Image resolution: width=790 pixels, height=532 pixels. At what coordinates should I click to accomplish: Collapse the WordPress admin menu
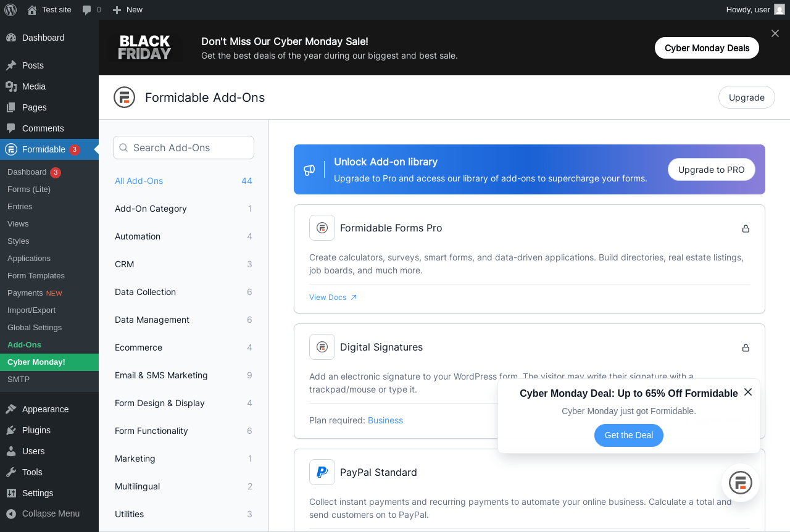(x=43, y=513)
